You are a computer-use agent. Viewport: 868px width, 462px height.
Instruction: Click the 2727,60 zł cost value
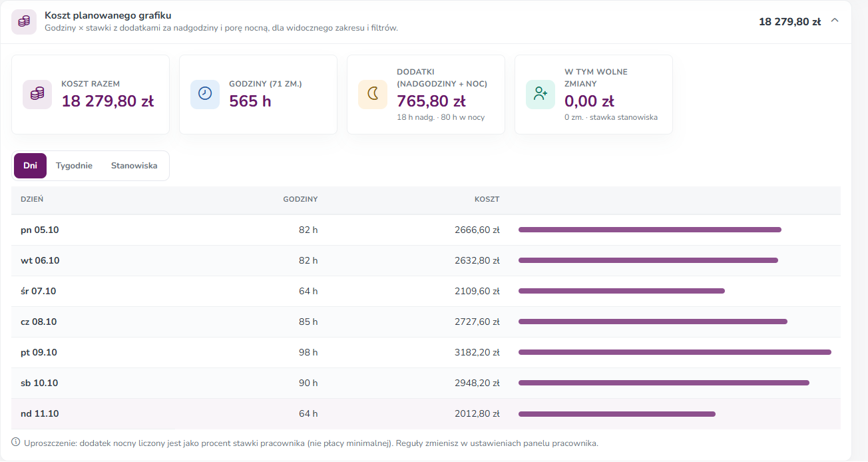(x=477, y=322)
